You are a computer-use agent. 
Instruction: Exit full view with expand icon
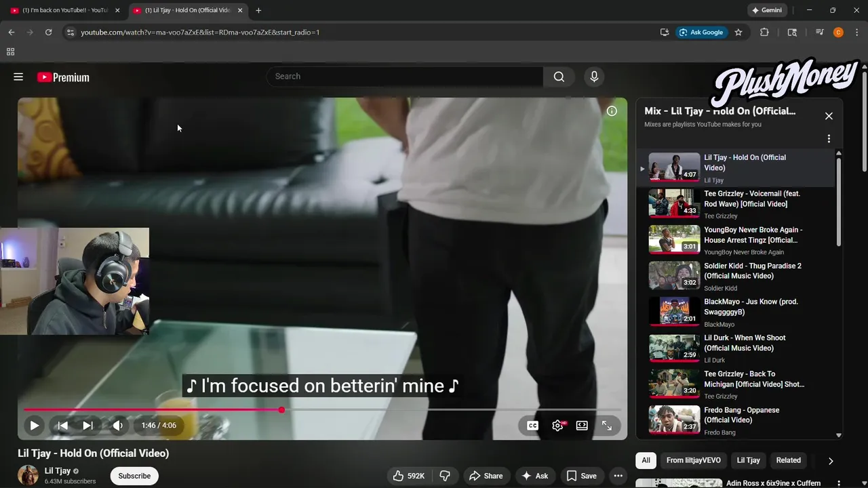(607, 426)
